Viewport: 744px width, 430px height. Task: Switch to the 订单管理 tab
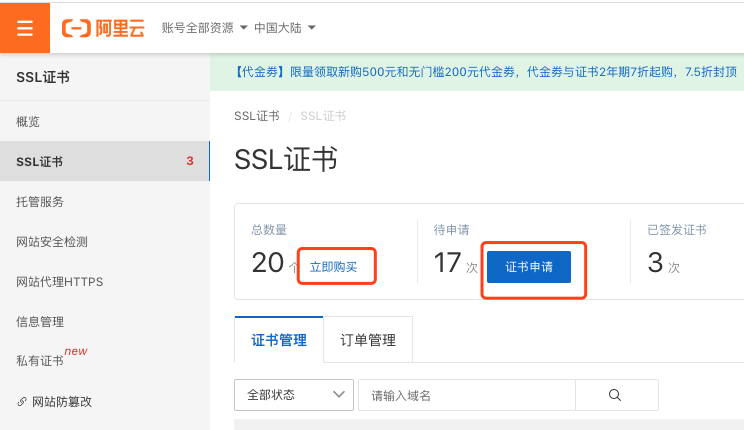[368, 340]
